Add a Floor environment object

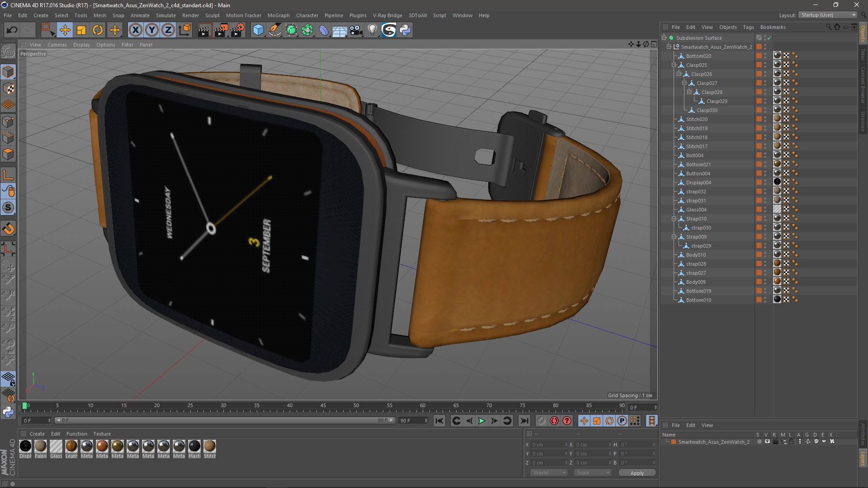tap(340, 30)
